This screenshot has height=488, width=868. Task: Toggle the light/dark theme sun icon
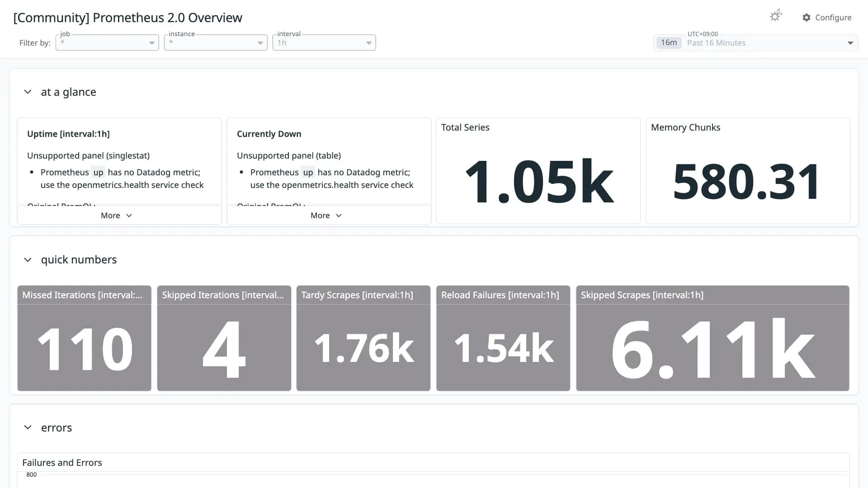tap(776, 16)
